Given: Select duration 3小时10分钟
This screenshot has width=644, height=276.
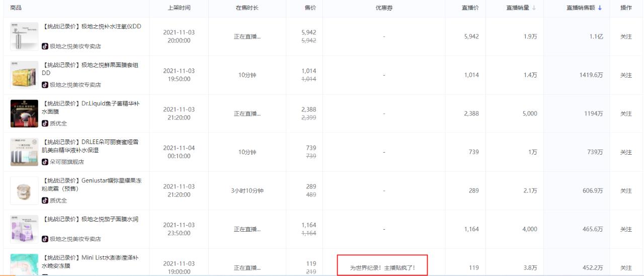Looking at the screenshot, I should [247, 191].
